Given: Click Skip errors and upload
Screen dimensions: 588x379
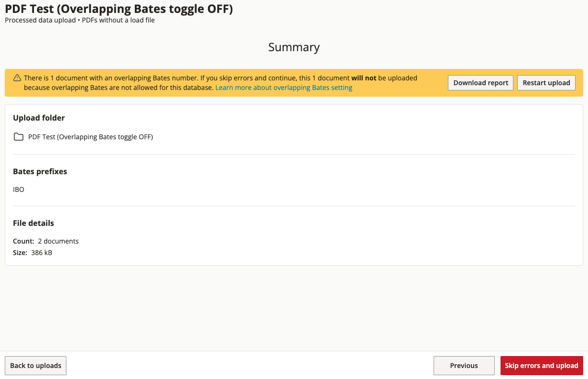Looking at the screenshot, I should point(542,366).
